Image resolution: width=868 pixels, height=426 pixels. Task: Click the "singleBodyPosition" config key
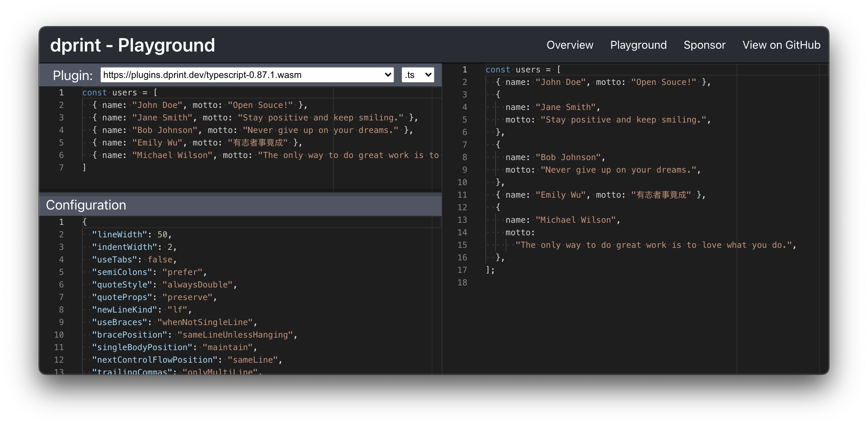142,347
